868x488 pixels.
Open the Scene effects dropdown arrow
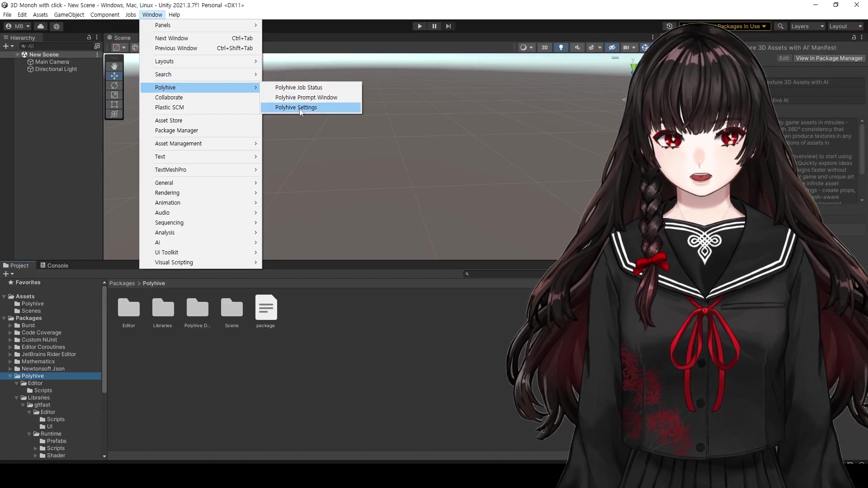(600, 47)
